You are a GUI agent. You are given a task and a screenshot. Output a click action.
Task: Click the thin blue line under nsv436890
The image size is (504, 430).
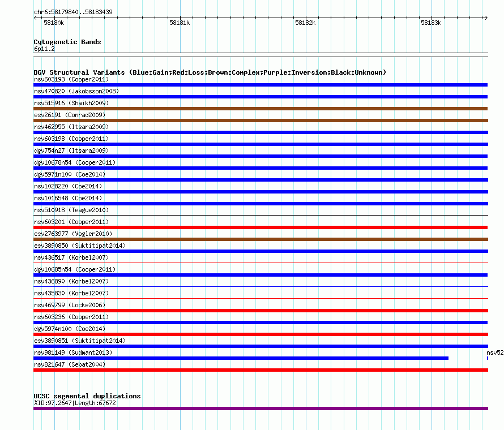pos(260,287)
